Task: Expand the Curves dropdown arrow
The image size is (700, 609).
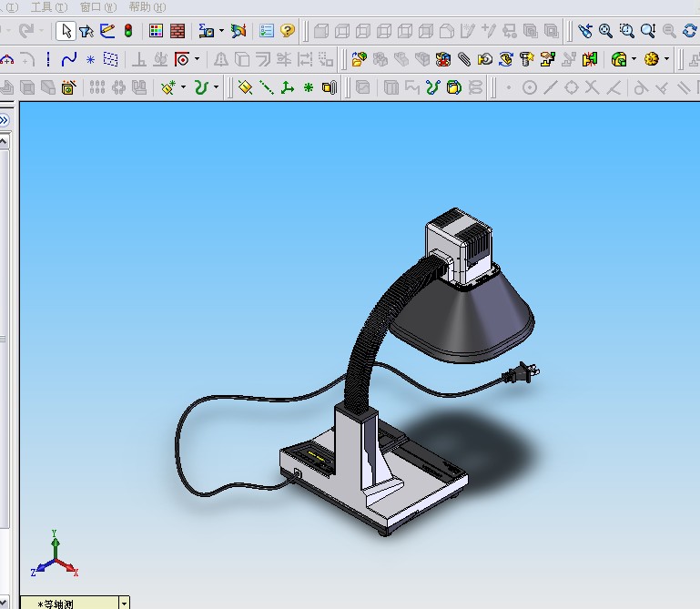Action: click(x=216, y=87)
